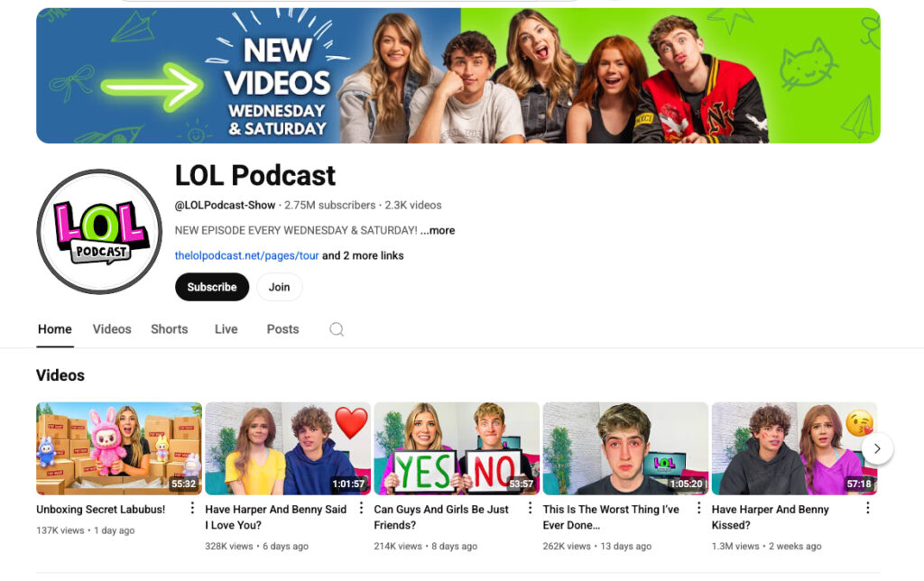This screenshot has height=581, width=924.
Task: Click the New Videos channel banner
Action: tap(457, 76)
